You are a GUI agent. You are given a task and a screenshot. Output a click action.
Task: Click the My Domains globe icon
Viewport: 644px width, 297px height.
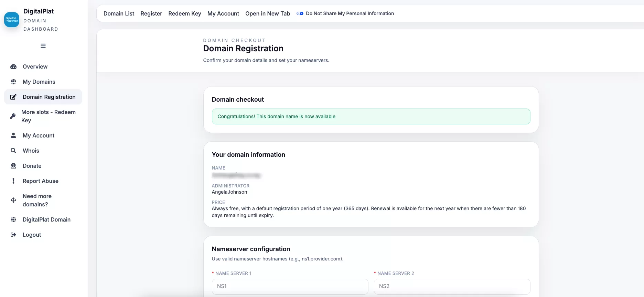tap(13, 82)
